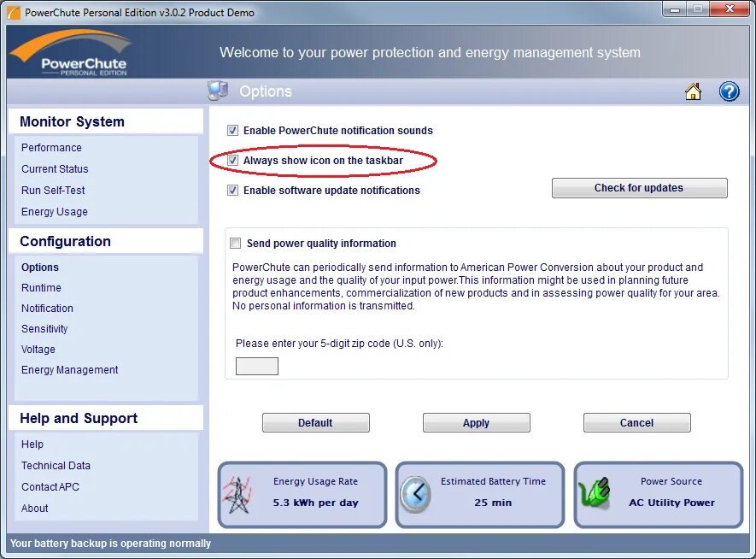
Task: Click the title bar application icon
Action: 14,12
